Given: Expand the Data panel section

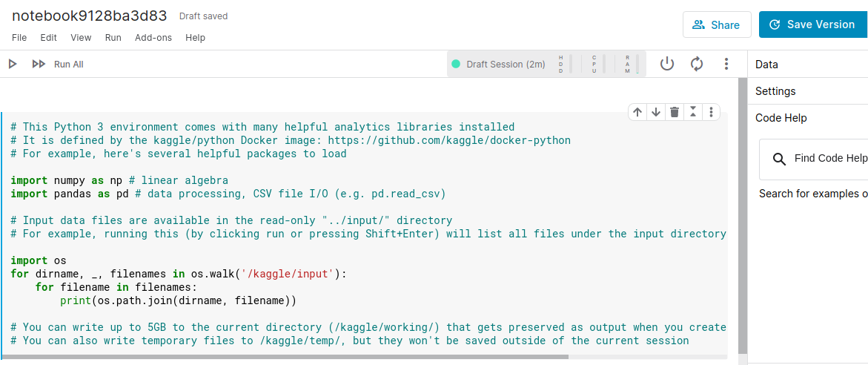Looking at the screenshot, I should [766, 65].
